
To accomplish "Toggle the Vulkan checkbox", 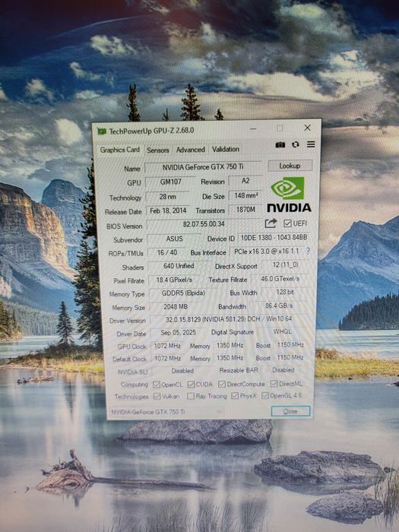I will [157, 396].
